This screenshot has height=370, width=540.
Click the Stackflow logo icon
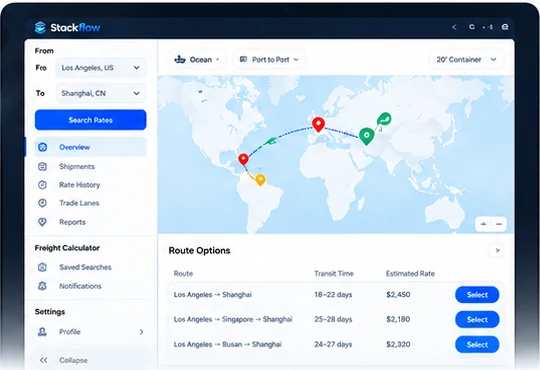(40, 28)
